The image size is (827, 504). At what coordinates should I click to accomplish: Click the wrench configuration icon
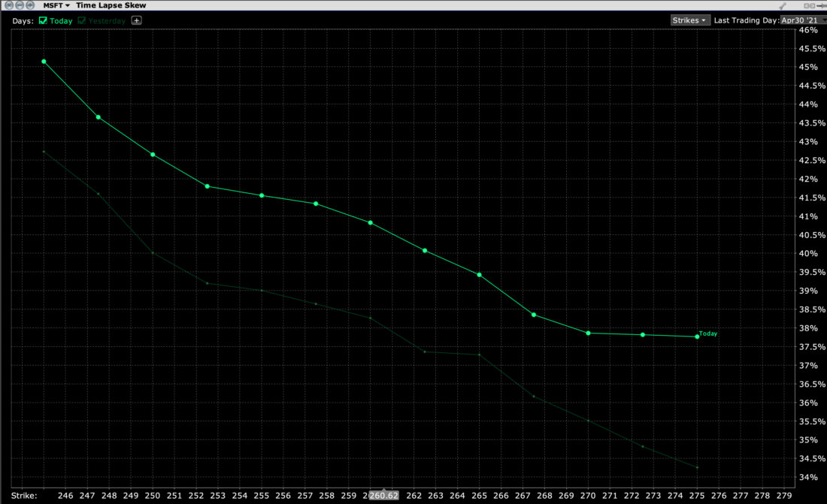pos(783,5)
